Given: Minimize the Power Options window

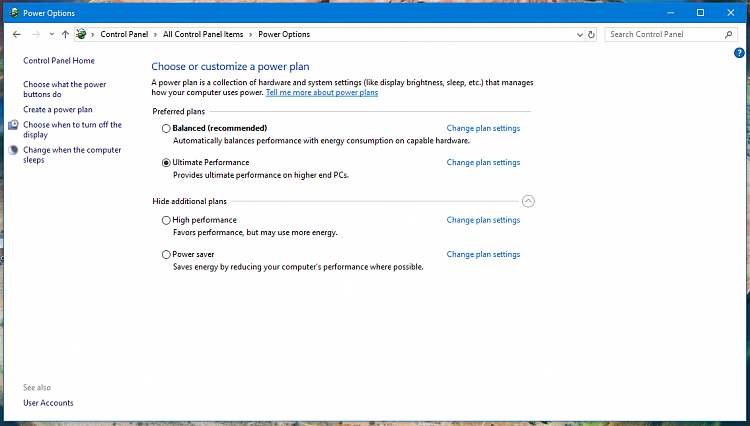Looking at the screenshot, I should (x=671, y=13).
